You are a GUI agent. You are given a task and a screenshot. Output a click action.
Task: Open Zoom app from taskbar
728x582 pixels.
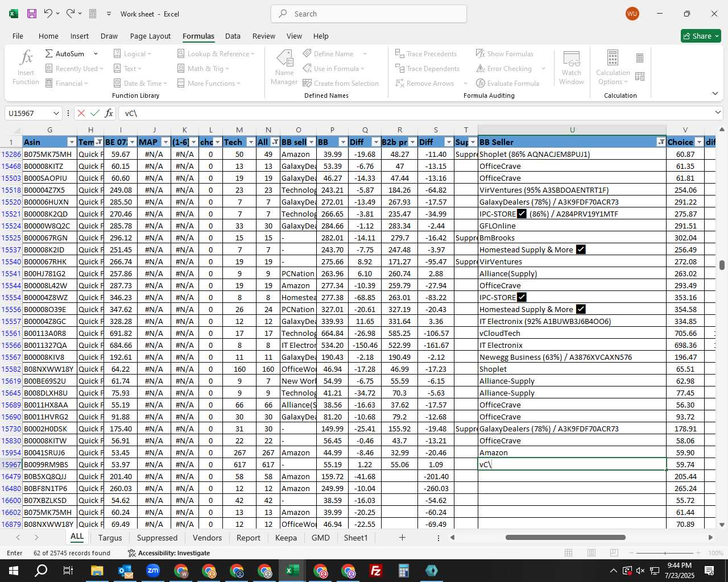(x=153, y=571)
